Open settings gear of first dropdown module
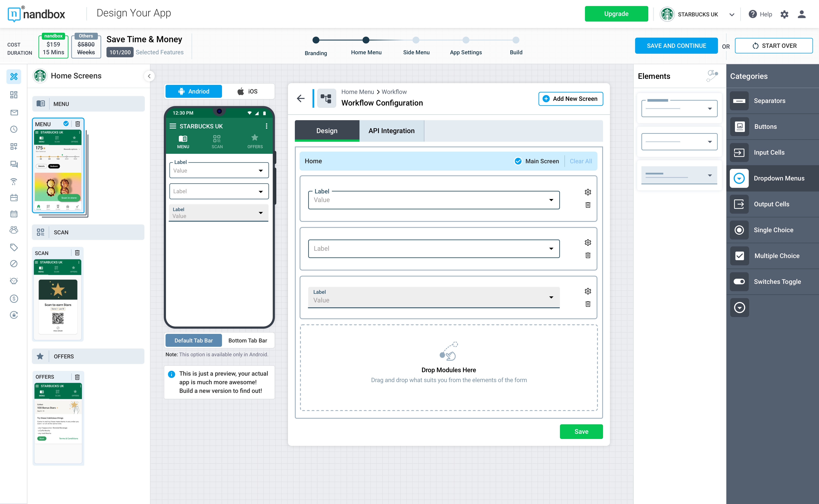819x504 pixels. (588, 192)
